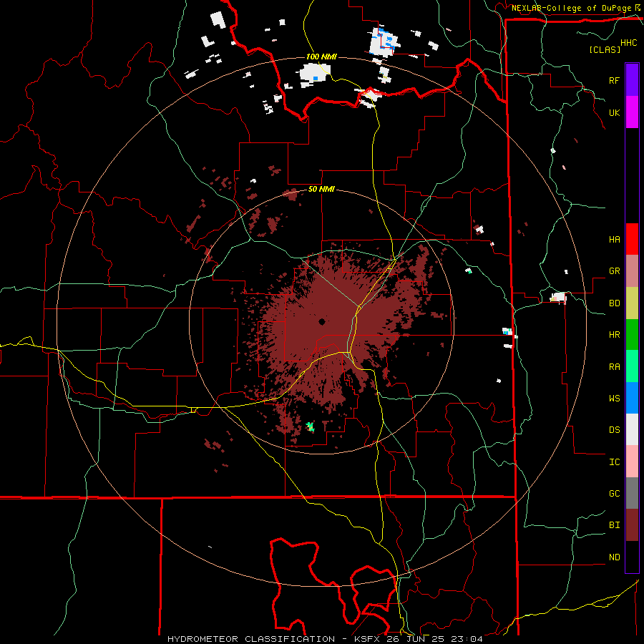Click the [CLAS] units label
The image size is (644, 644).
605,49
